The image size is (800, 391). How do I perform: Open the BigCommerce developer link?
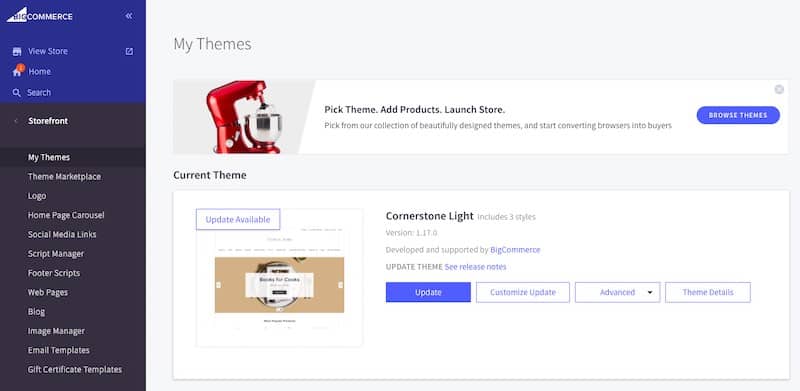click(x=515, y=250)
